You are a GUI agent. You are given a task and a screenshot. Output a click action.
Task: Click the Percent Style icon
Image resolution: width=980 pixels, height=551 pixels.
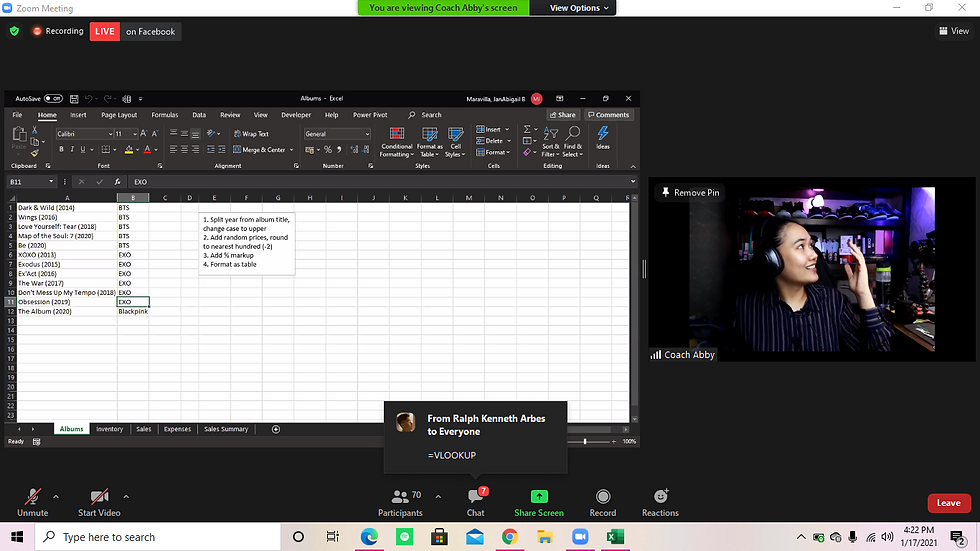pyautogui.click(x=328, y=149)
